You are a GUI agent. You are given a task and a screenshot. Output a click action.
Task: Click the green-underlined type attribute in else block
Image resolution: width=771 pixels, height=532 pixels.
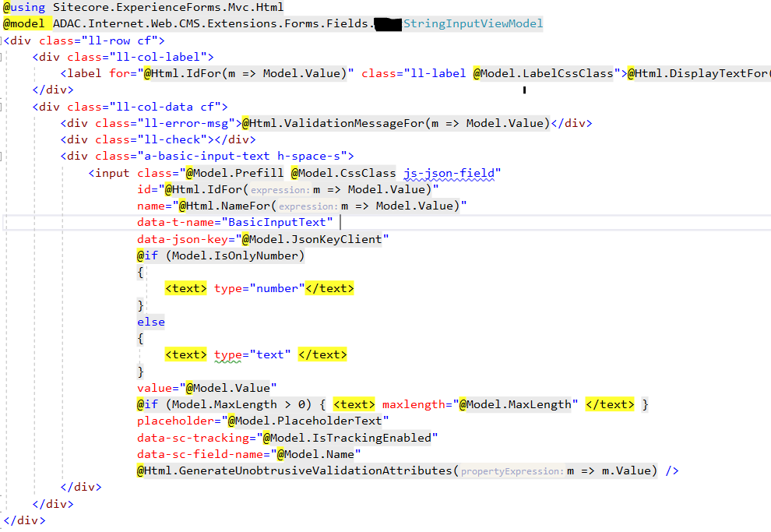click(x=228, y=354)
